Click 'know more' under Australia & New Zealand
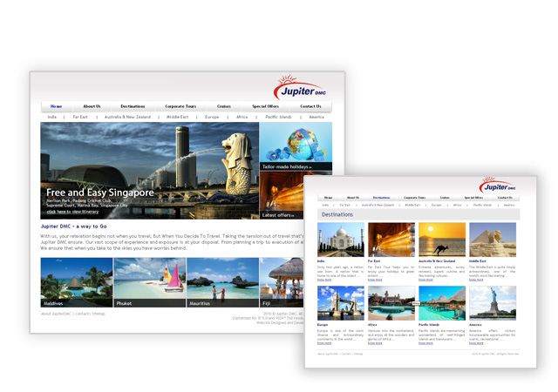The height and width of the screenshot is (392, 558). click(425, 280)
